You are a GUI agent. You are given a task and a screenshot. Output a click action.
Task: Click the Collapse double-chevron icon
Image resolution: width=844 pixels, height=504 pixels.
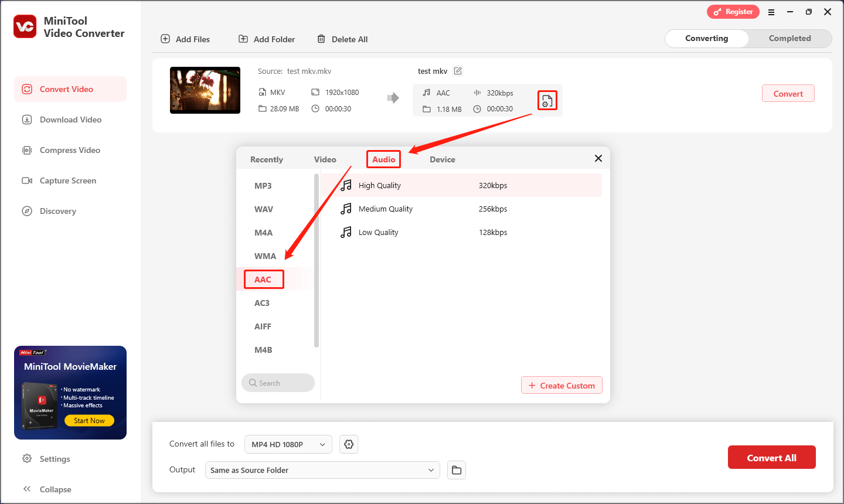(27, 489)
